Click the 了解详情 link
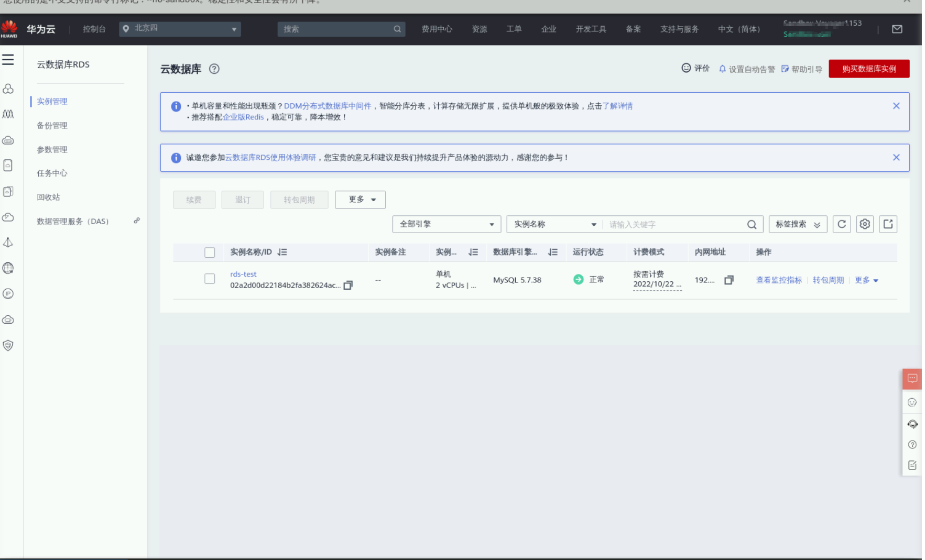The width and height of the screenshot is (925, 560). (617, 106)
